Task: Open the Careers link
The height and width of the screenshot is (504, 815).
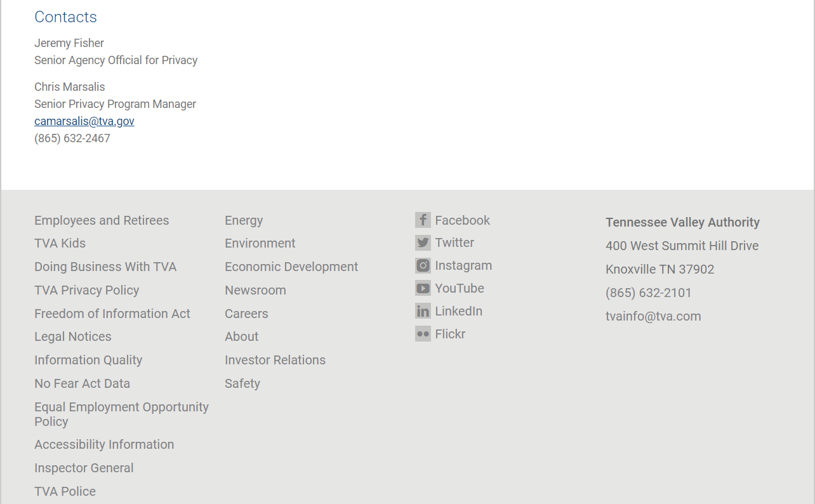Action: (x=246, y=314)
